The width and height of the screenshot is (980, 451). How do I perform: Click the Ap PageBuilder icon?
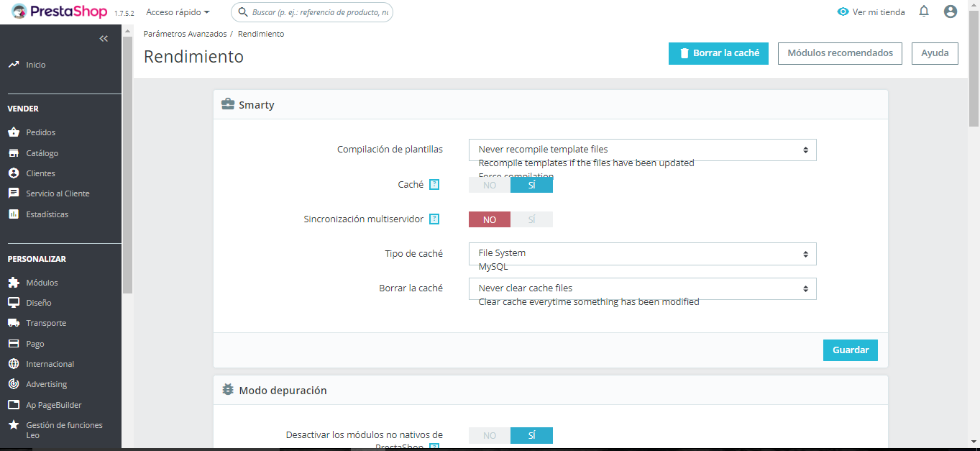click(x=13, y=405)
